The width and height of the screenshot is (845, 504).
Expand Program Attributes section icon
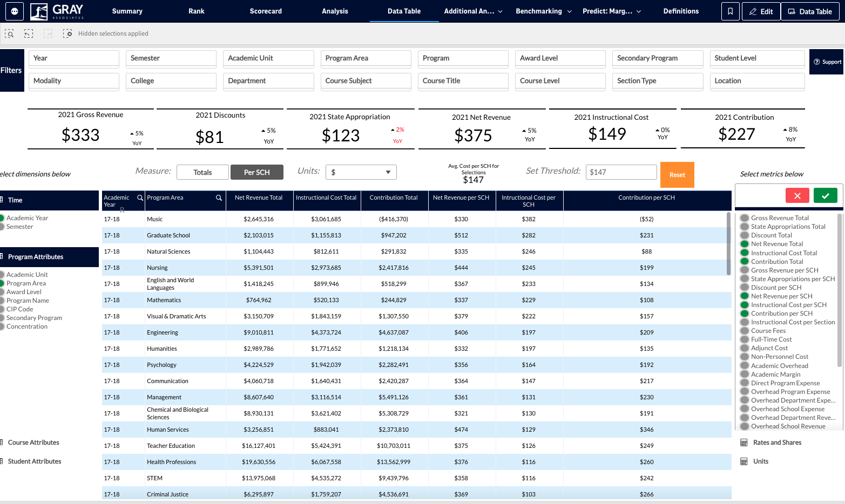tap(2, 257)
